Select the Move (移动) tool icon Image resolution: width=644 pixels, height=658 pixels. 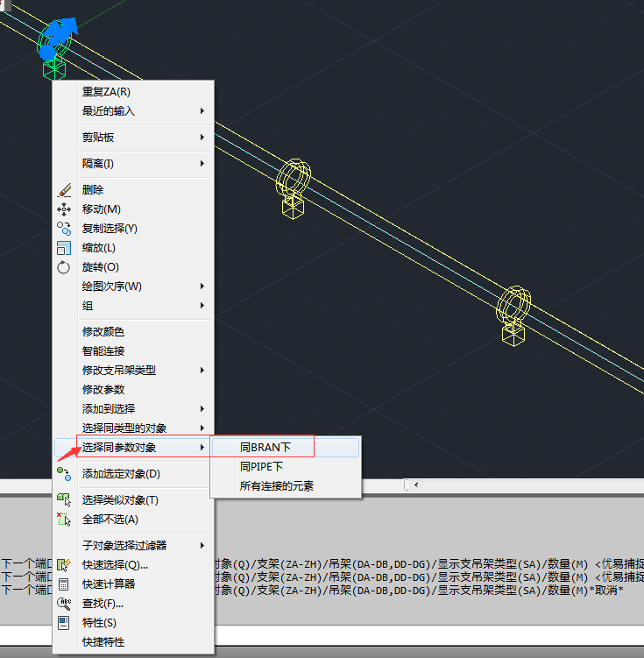[64, 209]
